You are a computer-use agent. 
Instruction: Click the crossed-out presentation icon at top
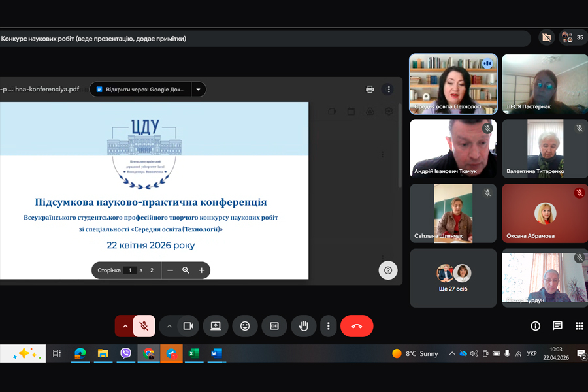547,37
